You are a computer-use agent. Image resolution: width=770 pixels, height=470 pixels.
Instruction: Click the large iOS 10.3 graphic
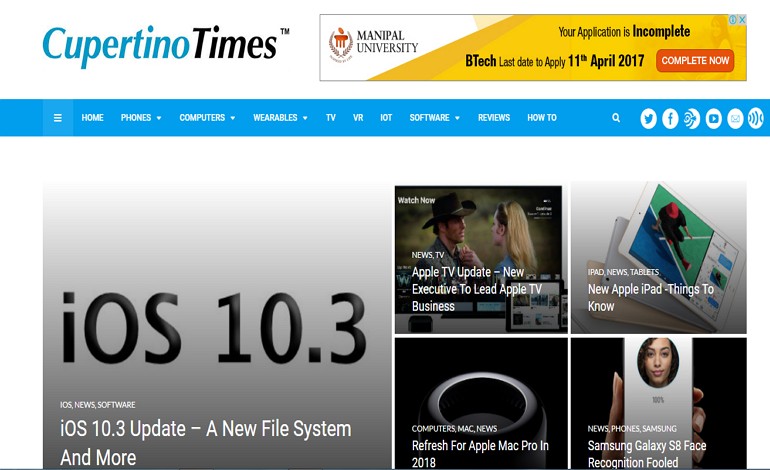coord(214,328)
